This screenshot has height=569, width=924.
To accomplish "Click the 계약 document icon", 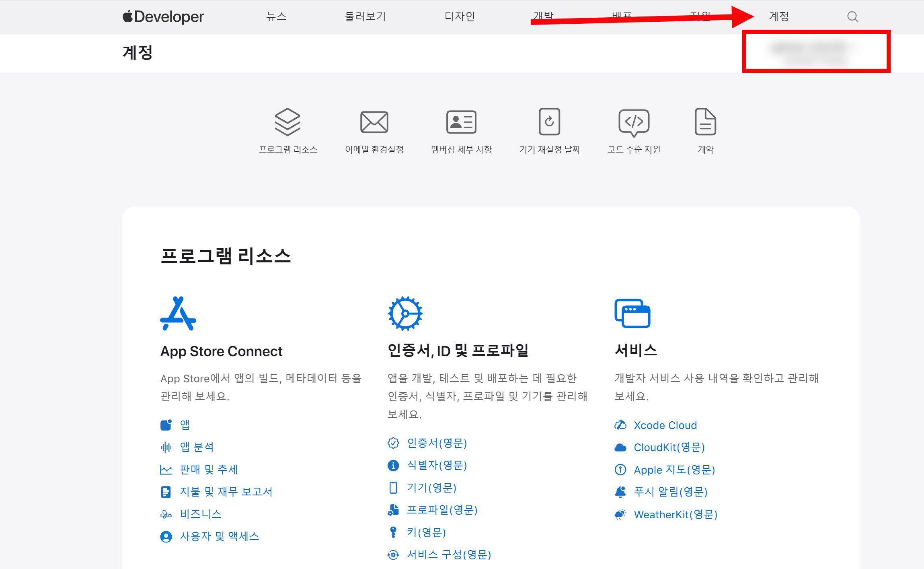I will click(x=705, y=122).
